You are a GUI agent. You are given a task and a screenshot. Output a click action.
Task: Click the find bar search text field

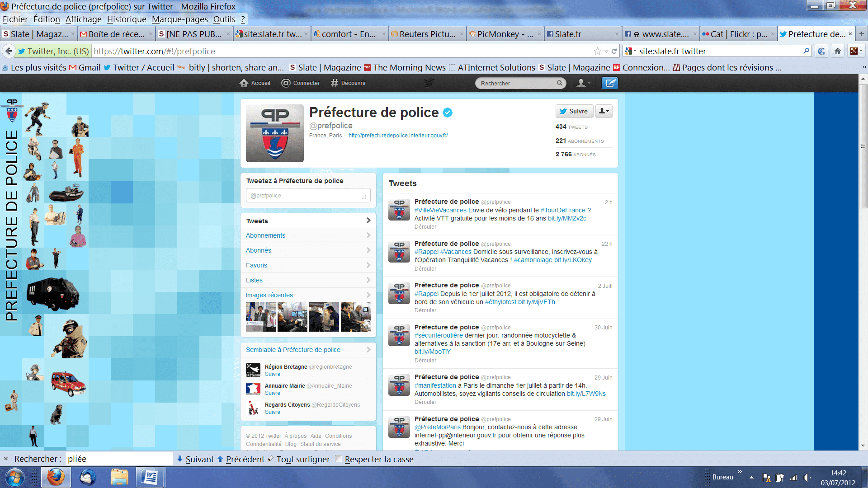(x=119, y=459)
